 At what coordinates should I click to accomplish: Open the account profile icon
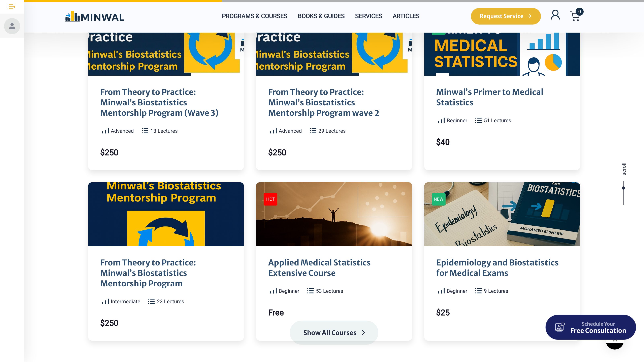click(555, 15)
